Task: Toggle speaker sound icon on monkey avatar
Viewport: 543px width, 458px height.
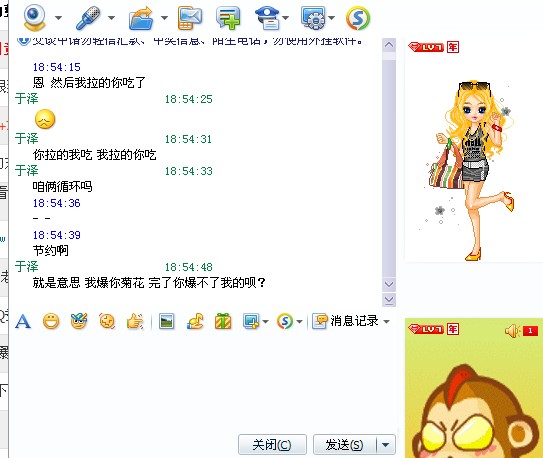Action: 512,331
